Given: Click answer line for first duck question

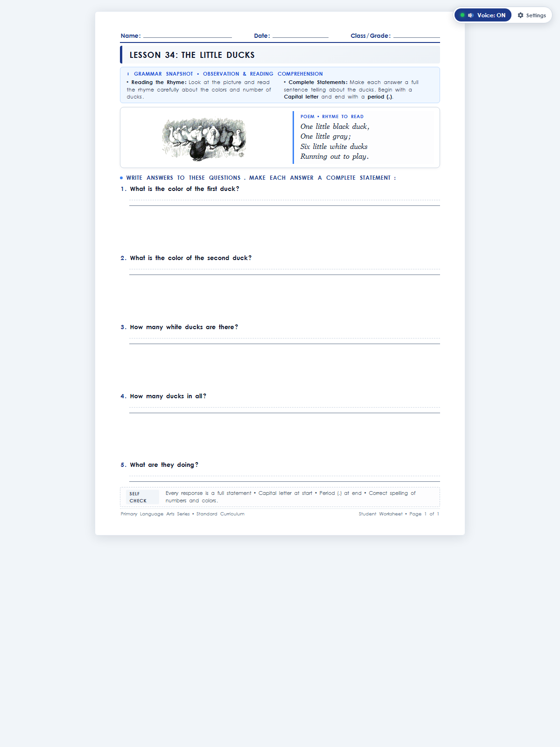Looking at the screenshot, I should click(285, 203).
